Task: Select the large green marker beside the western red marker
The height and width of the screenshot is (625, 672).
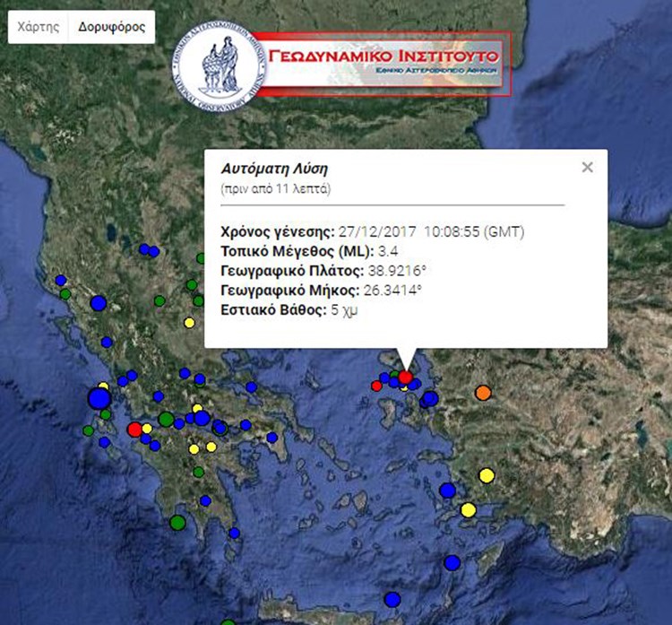Action: [x=166, y=418]
